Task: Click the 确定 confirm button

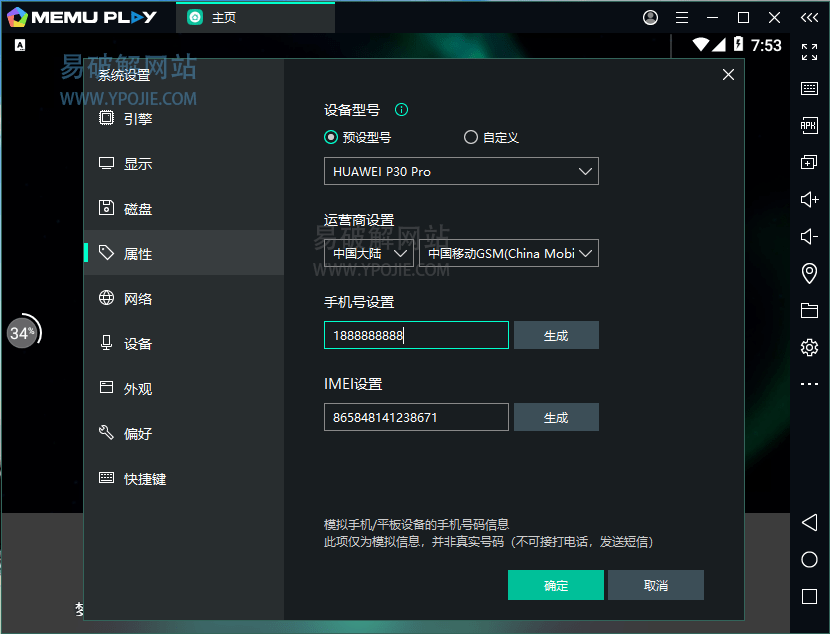Action: 555,585
